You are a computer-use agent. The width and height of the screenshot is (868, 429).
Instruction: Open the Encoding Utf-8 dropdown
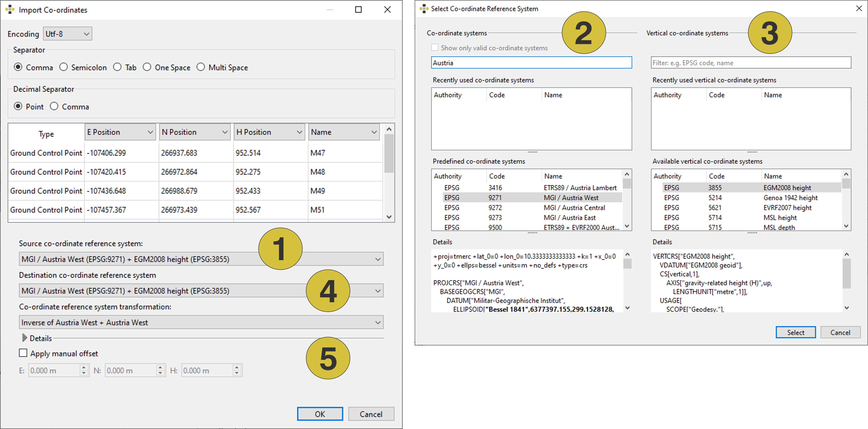coord(67,34)
